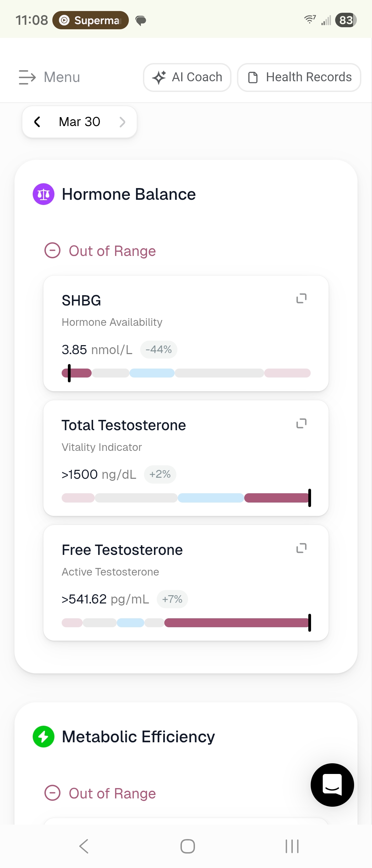Screen dimensions: 372x868
Task: Open the chat support bubble
Action: (332, 785)
